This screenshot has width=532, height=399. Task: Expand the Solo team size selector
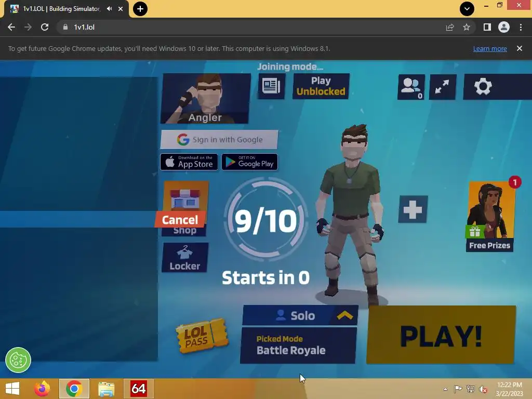(x=300, y=315)
